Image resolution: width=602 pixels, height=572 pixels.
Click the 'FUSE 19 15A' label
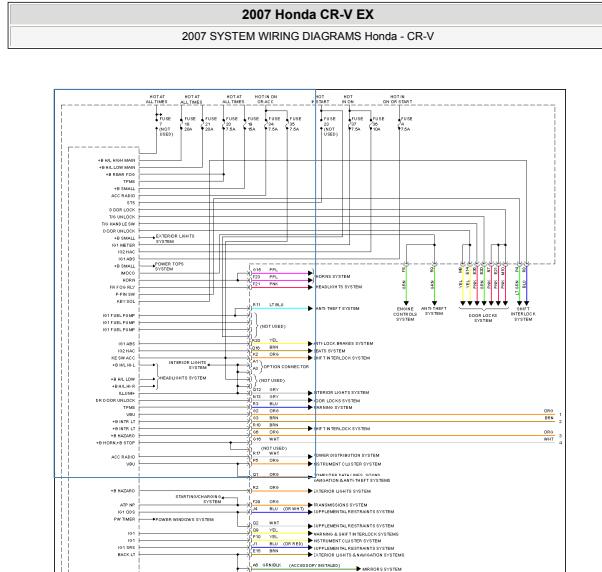pos(253,124)
